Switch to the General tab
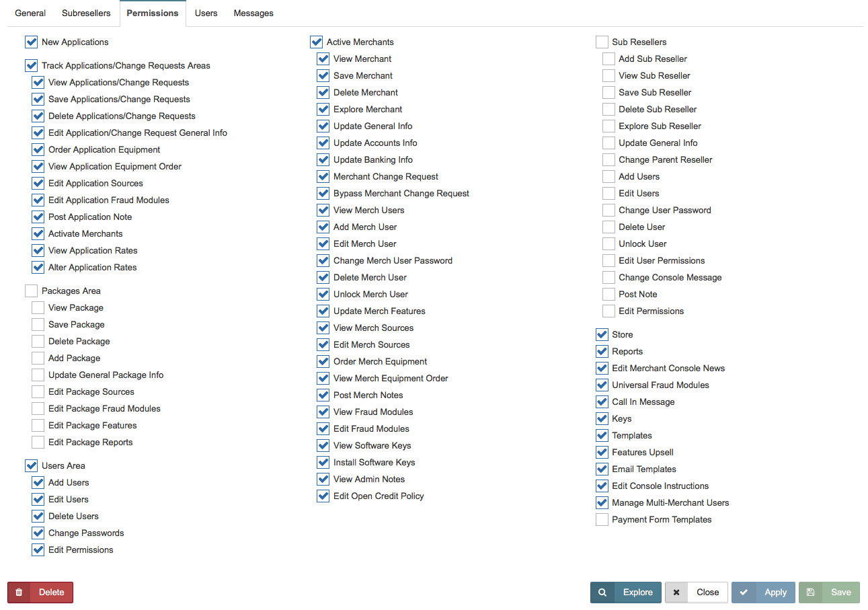Image resolution: width=868 pixels, height=610 pixels. pos(30,13)
